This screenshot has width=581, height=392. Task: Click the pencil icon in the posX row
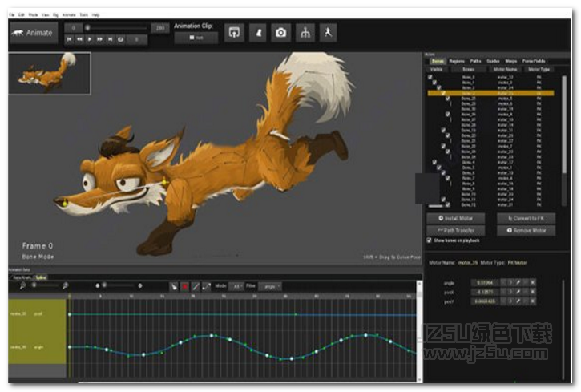click(518, 292)
